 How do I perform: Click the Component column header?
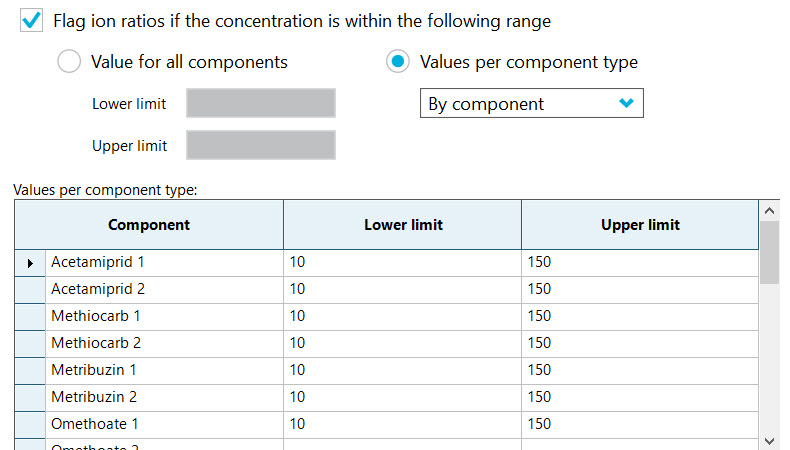coord(149,225)
